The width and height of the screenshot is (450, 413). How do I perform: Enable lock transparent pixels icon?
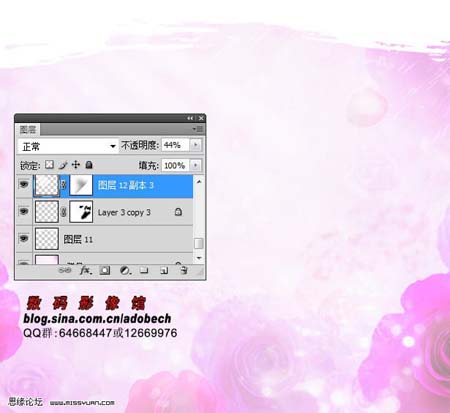pyautogui.click(x=49, y=165)
